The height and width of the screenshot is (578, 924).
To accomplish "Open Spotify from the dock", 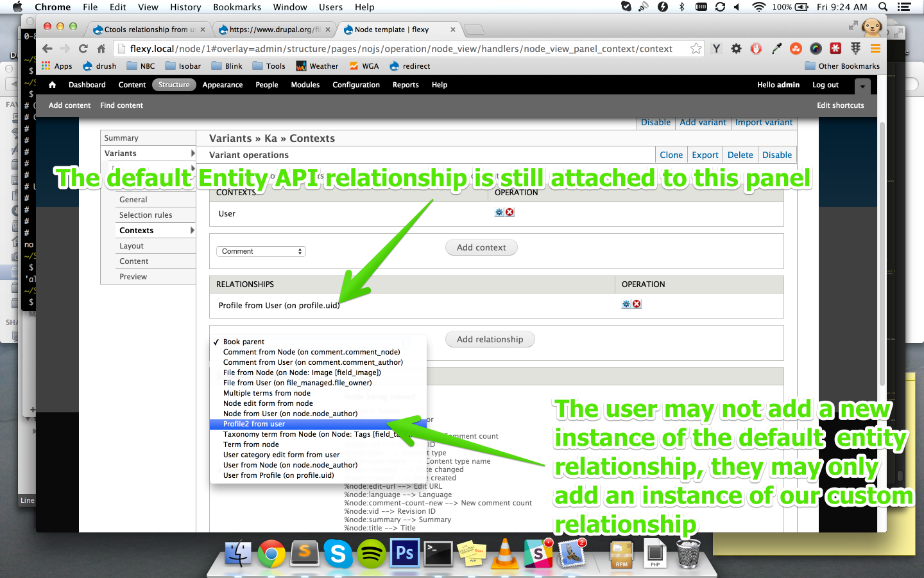I will [x=372, y=553].
